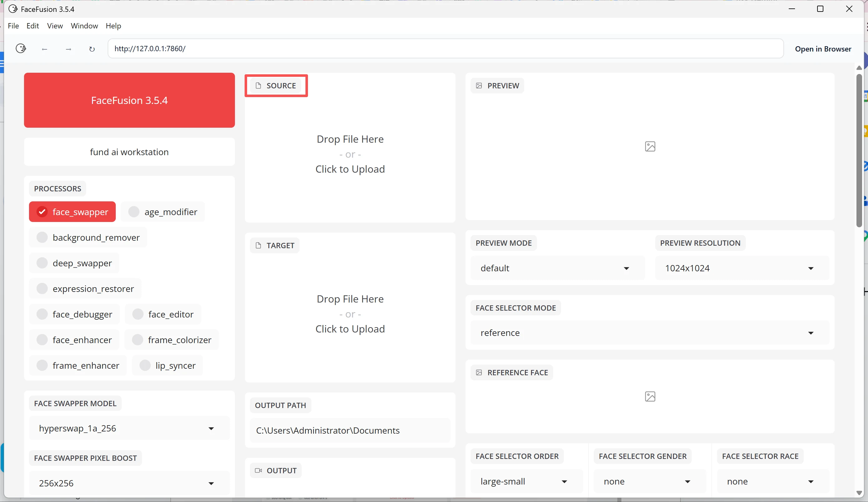Open the Preview Resolution dropdown

(x=742, y=268)
